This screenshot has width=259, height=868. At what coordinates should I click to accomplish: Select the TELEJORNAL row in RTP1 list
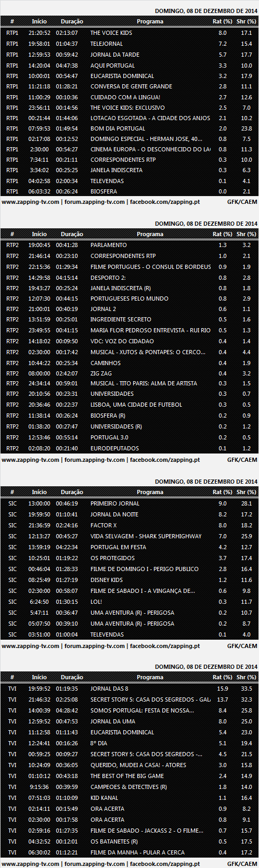(x=129, y=44)
